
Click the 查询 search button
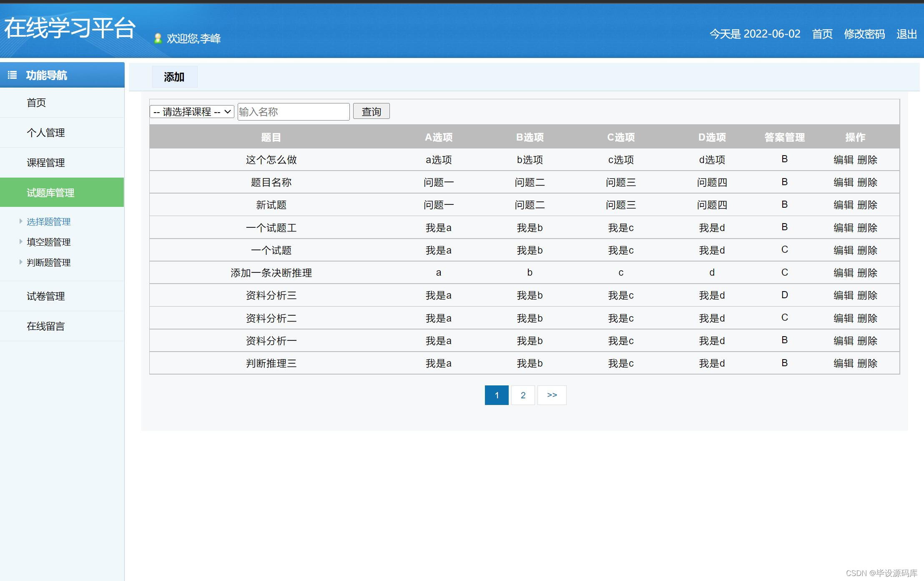click(371, 111)
